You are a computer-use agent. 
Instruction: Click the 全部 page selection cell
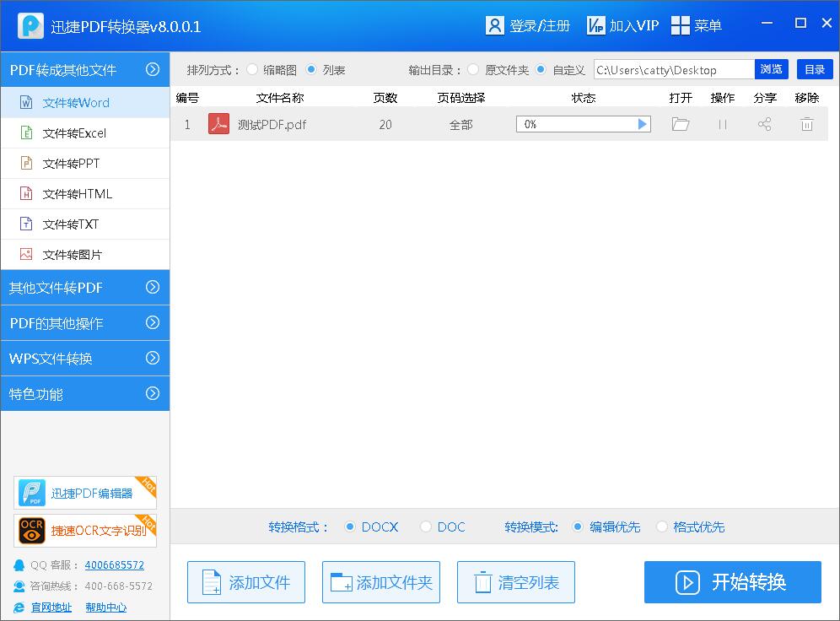(x=460, y=125)
